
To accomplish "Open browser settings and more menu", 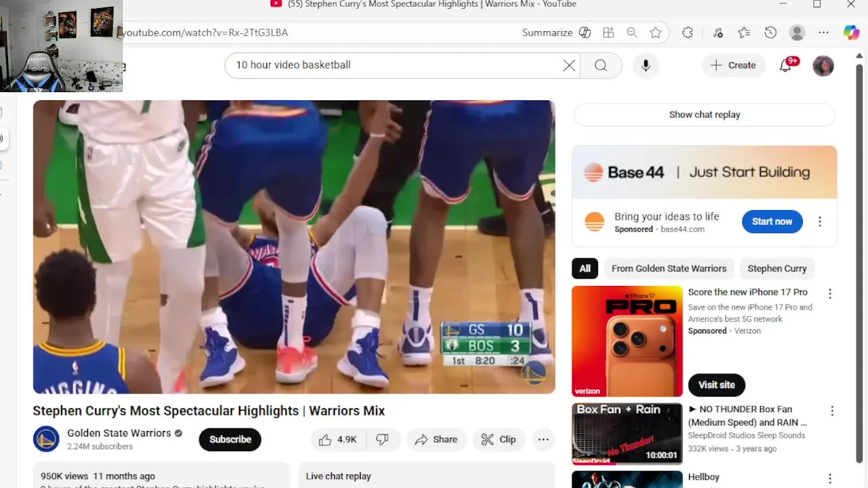I will 823,33.
